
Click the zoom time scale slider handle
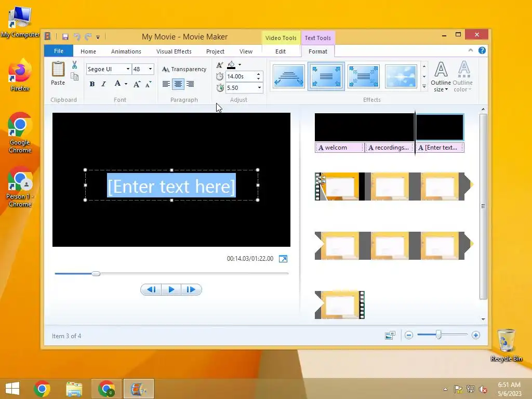(438, 335)
